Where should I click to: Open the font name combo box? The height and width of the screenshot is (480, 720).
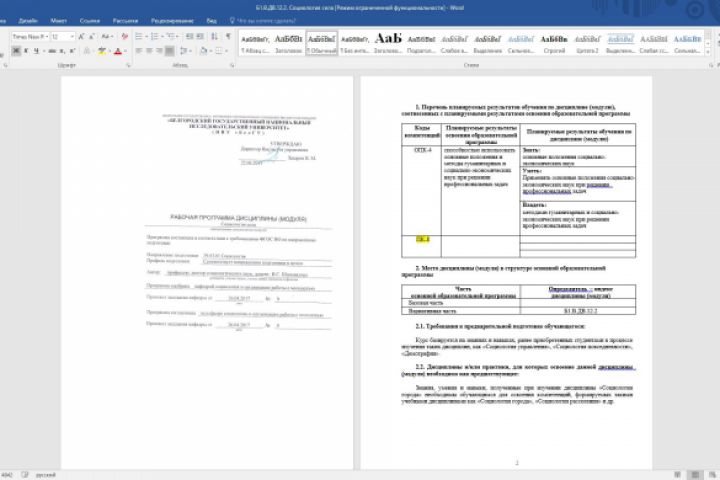pos(30,36)
